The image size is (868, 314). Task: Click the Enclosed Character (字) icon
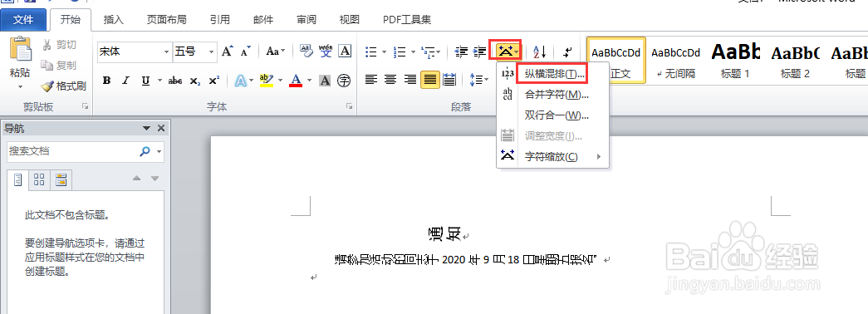pos(345,81)
